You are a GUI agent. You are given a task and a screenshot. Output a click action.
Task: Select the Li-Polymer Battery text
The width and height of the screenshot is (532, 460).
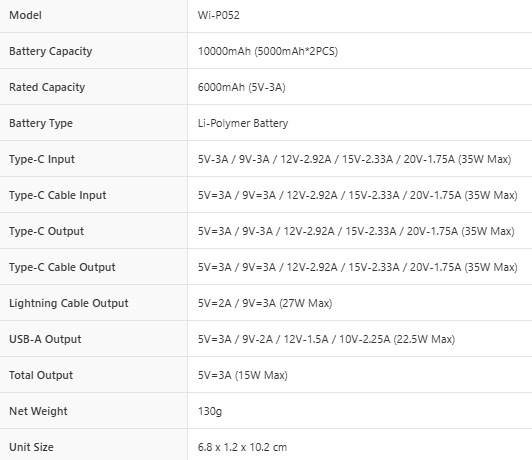(x=243, y=123)
